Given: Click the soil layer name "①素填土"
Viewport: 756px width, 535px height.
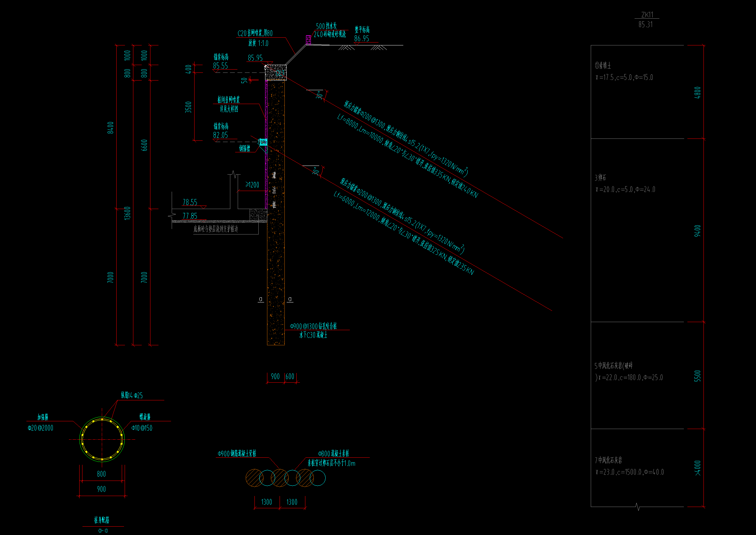Looking at the screenshot, I should pyautogui.click(x=603, y=66).
